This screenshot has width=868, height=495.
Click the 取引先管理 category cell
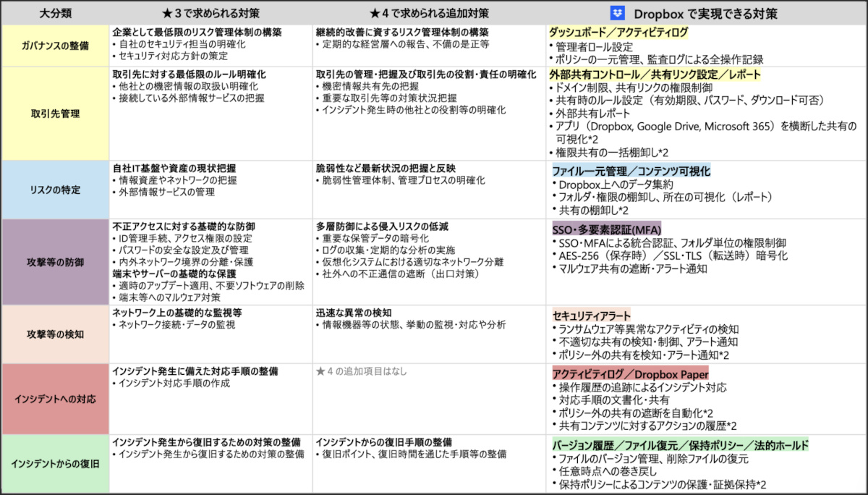(x=55, y=114)
